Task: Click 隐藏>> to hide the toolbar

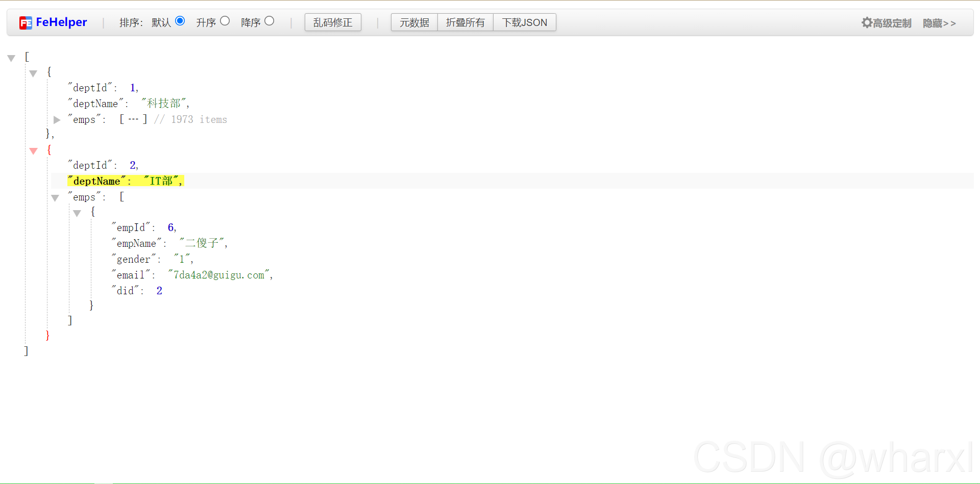Action: click(x=939, y=23)
